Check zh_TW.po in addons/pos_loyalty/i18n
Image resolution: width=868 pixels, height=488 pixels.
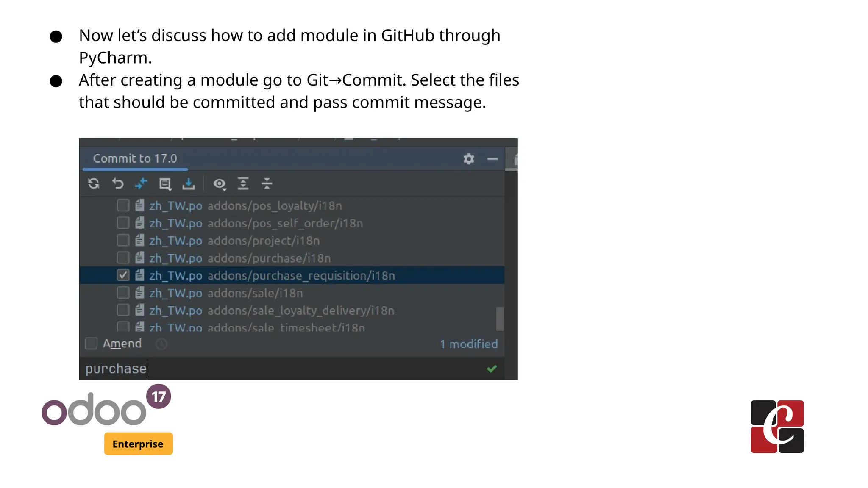coord(123,205)
